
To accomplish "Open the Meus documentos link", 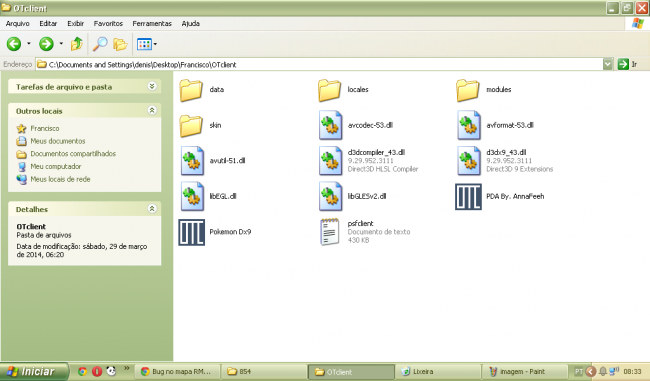I will pyautogui.click(x=58, y=141).
